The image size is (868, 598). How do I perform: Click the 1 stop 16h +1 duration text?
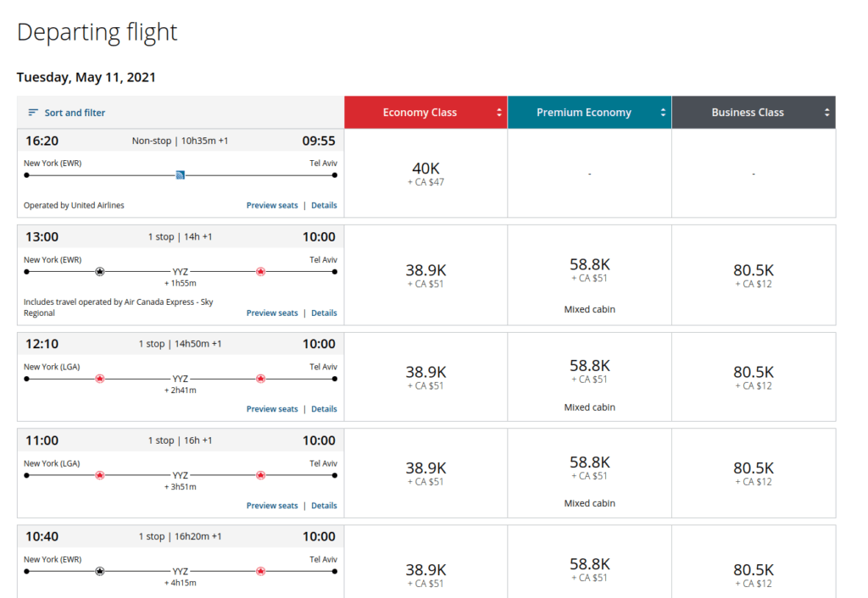pyautogui.click(x=180, y=440)
